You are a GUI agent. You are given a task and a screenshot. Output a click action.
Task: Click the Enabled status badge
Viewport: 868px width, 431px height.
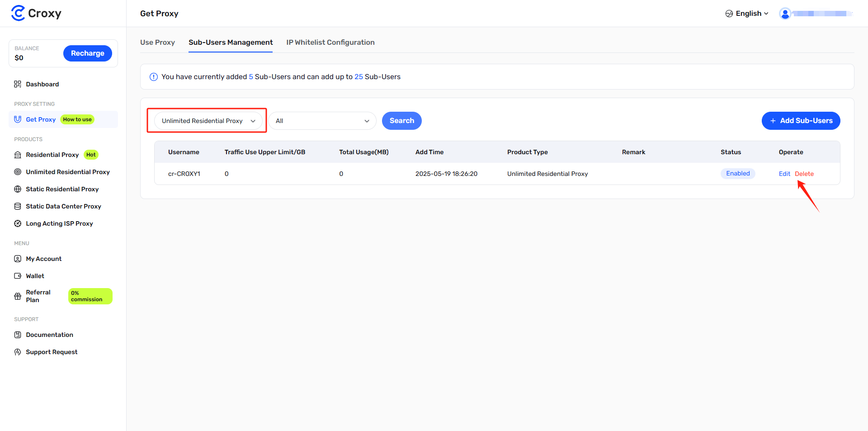coord(738,174)
